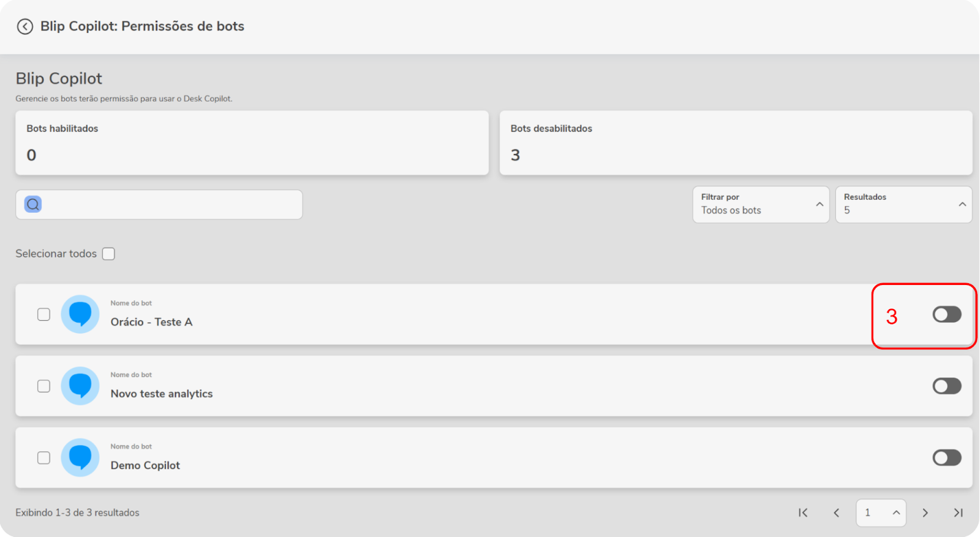Click the bot name Novo teste analytics

click(x=162, y=394)
